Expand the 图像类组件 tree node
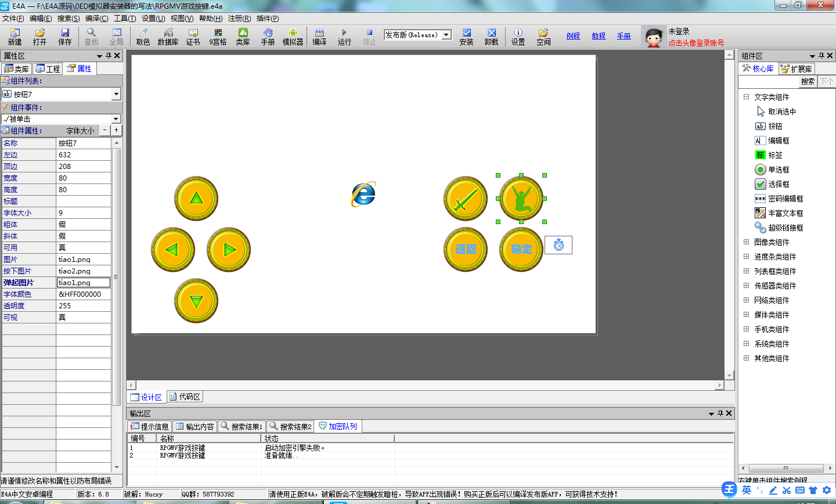Screen dimensions: 836x504 click(x=746, y=242)
